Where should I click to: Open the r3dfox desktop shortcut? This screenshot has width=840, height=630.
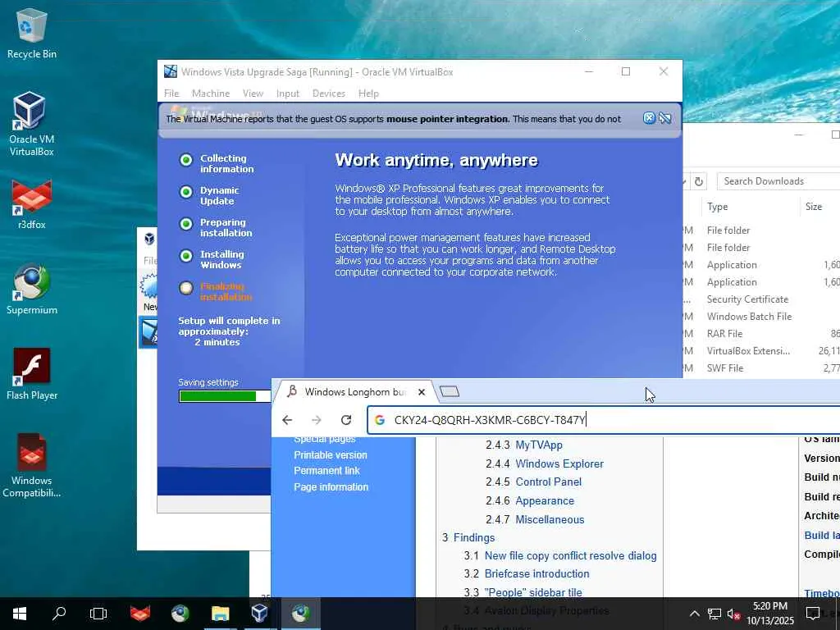pyautogui.click(x=32, y=204)
